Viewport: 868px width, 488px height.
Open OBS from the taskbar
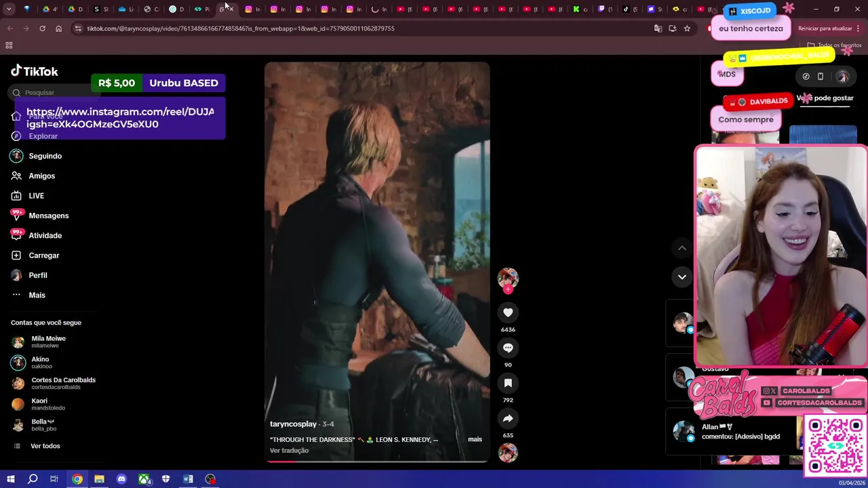(x=210, y=479)
